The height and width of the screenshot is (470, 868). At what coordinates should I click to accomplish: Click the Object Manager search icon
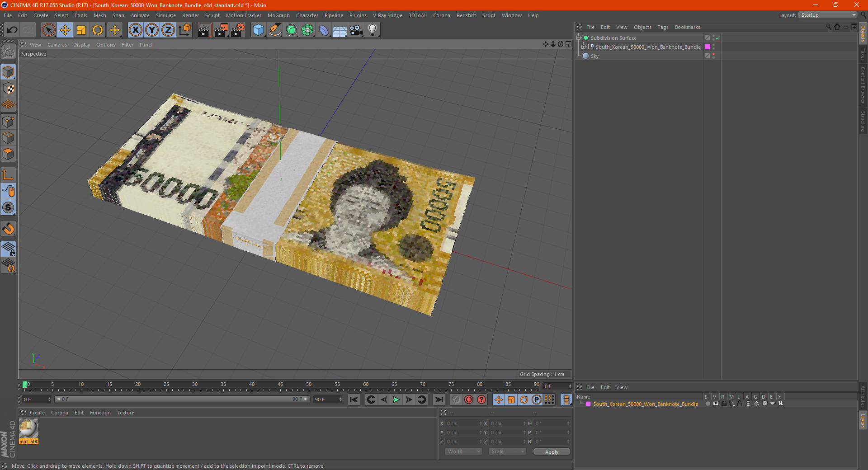829,27
